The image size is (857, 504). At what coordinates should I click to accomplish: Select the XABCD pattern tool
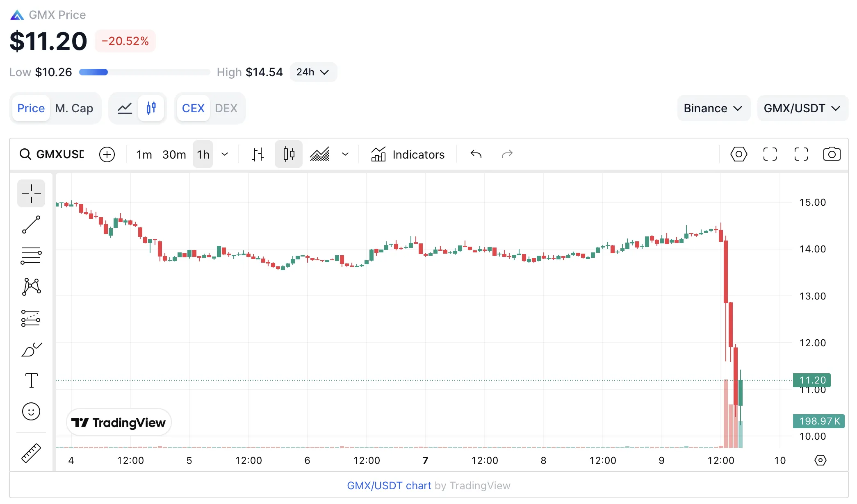(31, 287)
